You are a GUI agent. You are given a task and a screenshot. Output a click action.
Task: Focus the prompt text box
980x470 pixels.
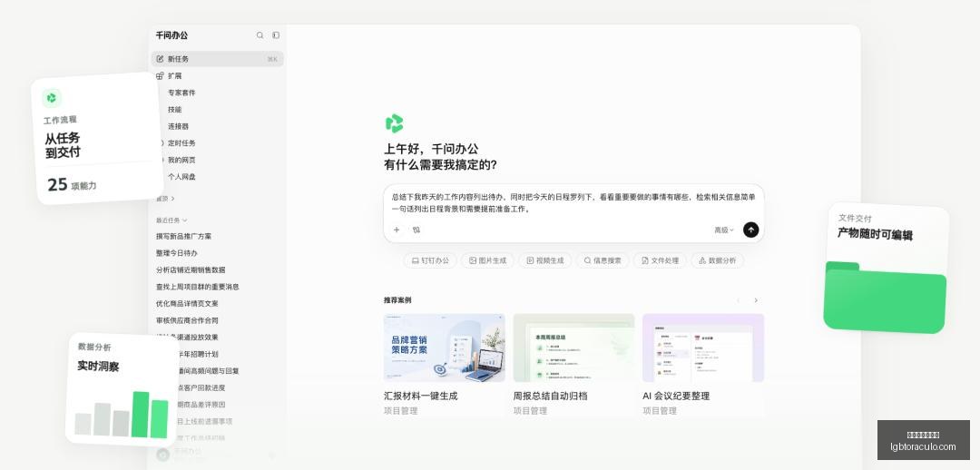(573, 203)
